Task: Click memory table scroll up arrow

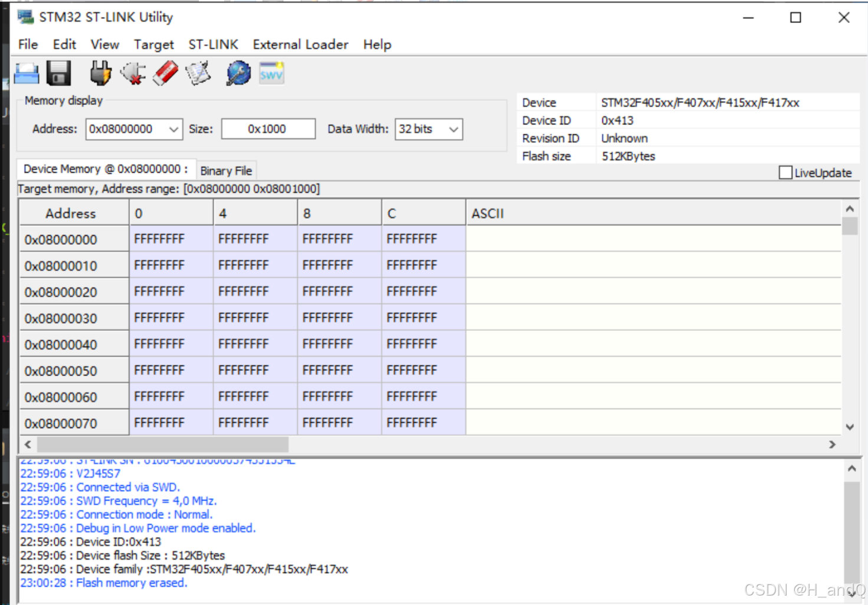Action: click(850, 209)
